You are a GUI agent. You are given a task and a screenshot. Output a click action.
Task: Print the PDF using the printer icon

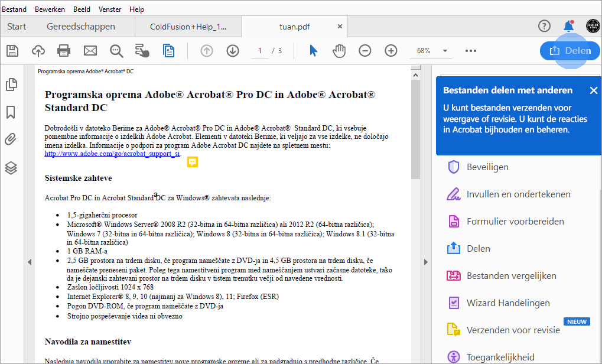pyautogui.click(x=64, y=50)
